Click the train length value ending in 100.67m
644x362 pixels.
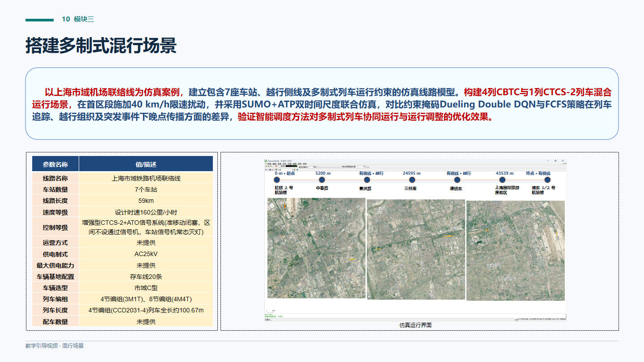pyautogui.click(x=146, y=310)
